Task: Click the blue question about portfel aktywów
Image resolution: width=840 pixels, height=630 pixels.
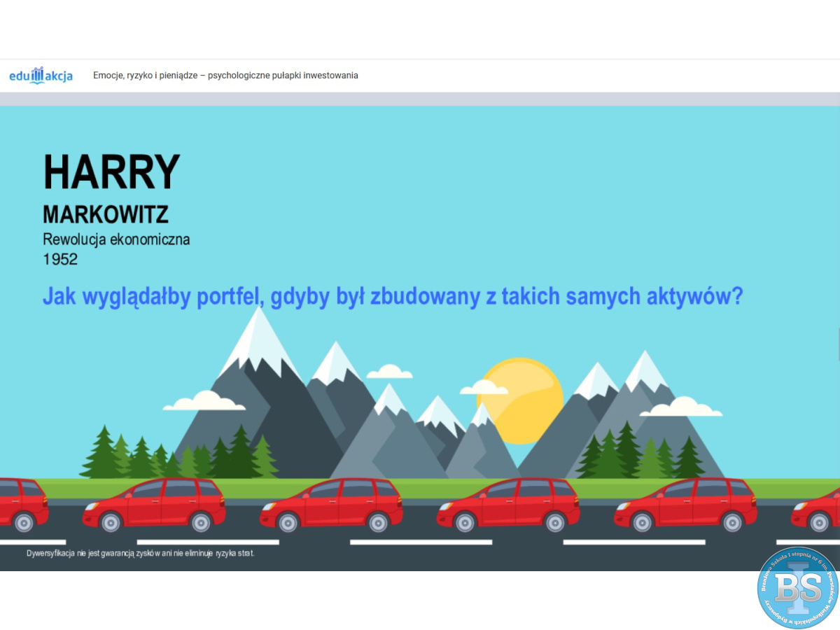Action: (x=392, y=296)
